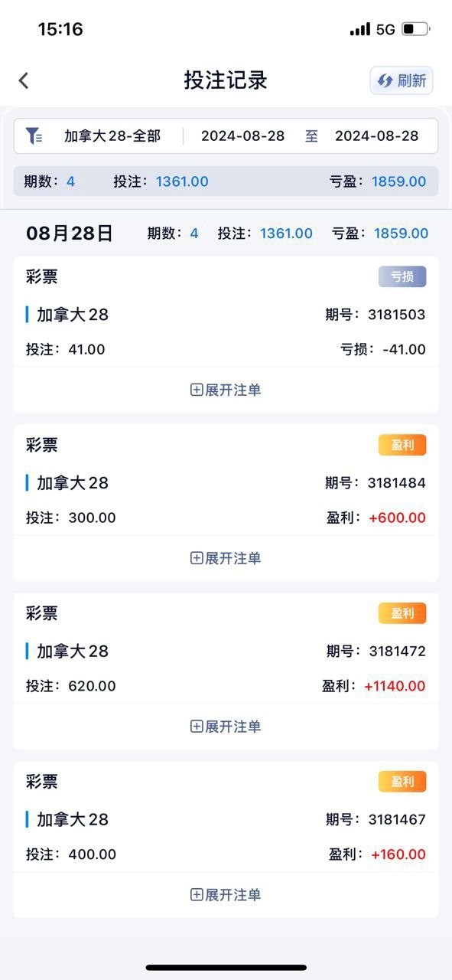Tap 盈利 badge on period 3181472 card
452x980 pixels.
tap(402, 613)
